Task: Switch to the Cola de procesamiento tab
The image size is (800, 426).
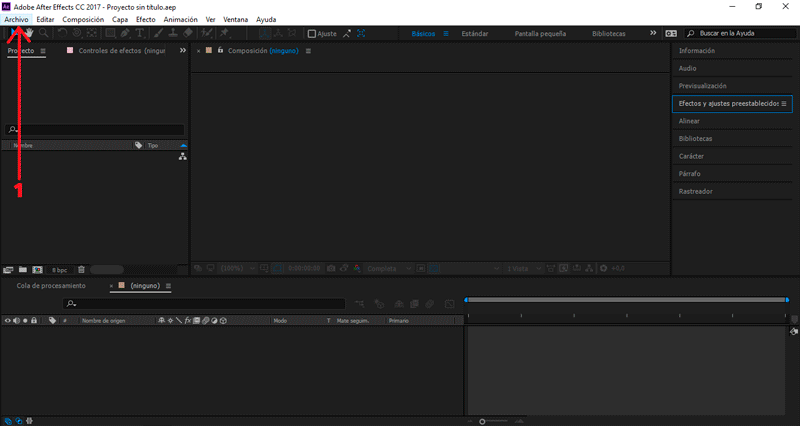Action: [x=50, y=286]
